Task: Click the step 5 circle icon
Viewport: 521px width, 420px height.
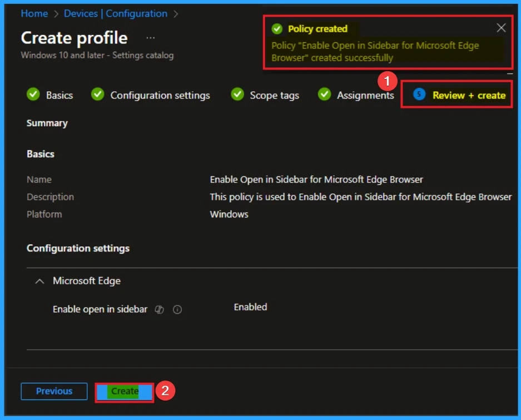Action: [x=419, y=95]
